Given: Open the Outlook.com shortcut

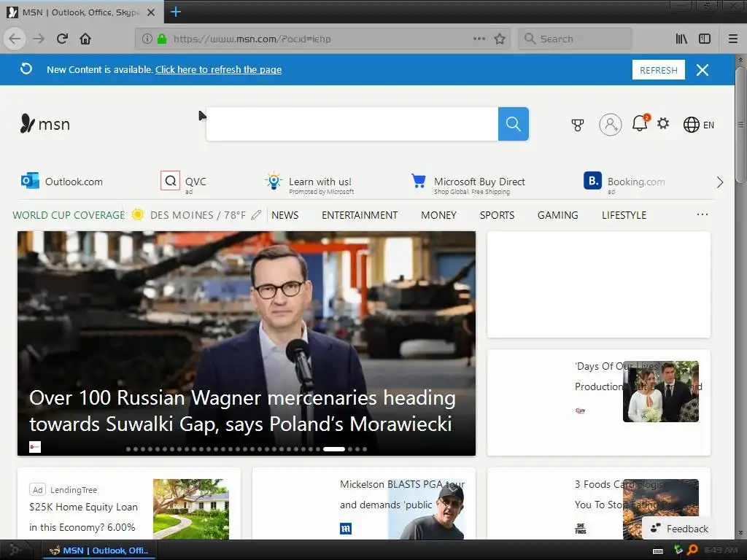Looking at the screenshot, I should 62,182.
